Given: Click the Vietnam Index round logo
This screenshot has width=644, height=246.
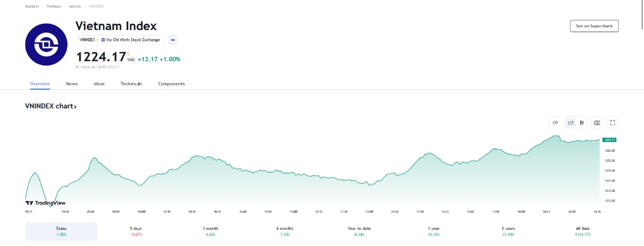Looking at the screenshot, I should pyautogui.click(x=46, y=45).
